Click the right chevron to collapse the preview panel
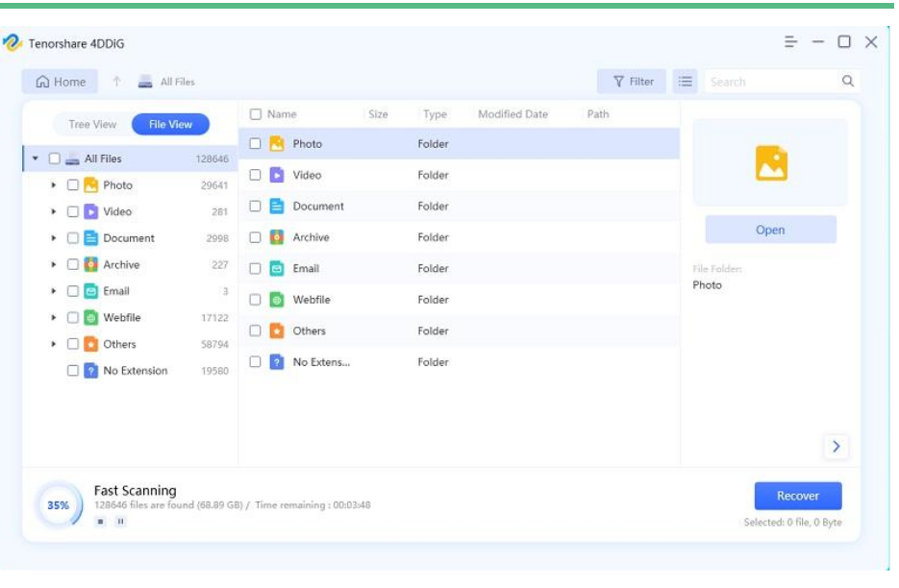This screenshot has height=588, width=899. pyautogui.click(x=836, y=446)
